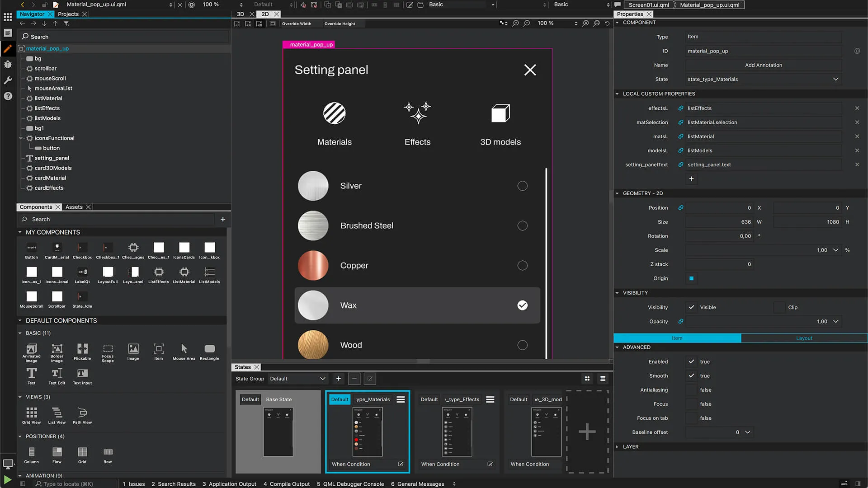Switch to the Projects tab
This screenshot has width=868, height=488.
tap(68, 14)
